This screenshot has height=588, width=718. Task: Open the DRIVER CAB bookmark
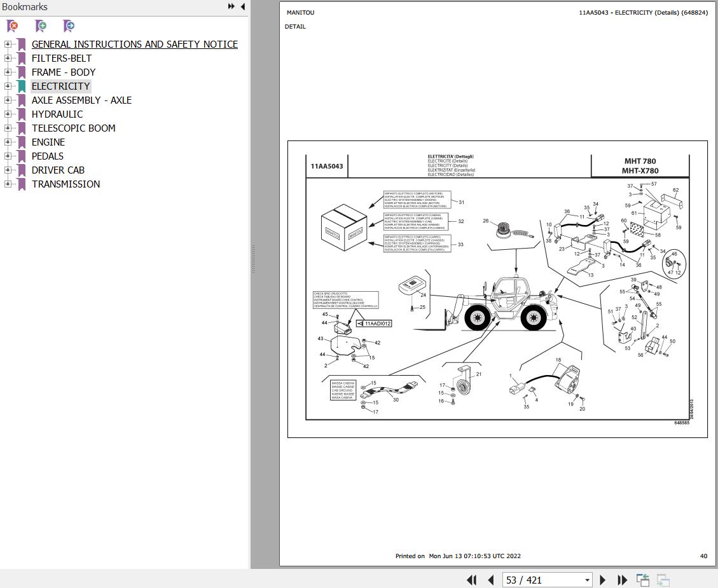[x=58, y=170]
